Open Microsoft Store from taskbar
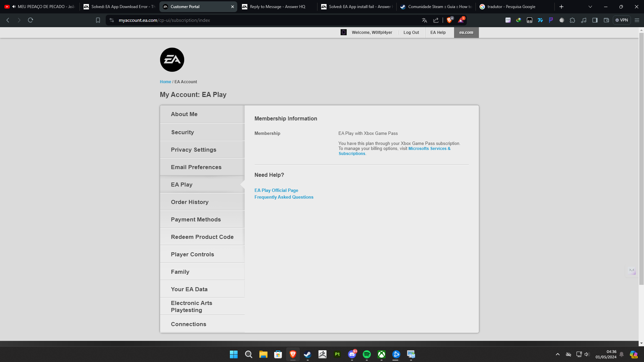The width and height of the screenshot is (644, 362). click(x=278, y=354)
